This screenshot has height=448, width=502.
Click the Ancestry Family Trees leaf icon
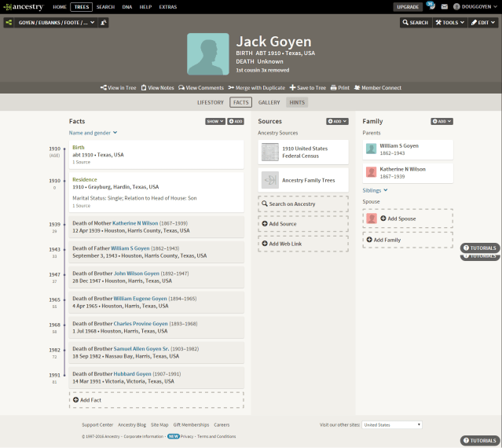coord(270,180)
